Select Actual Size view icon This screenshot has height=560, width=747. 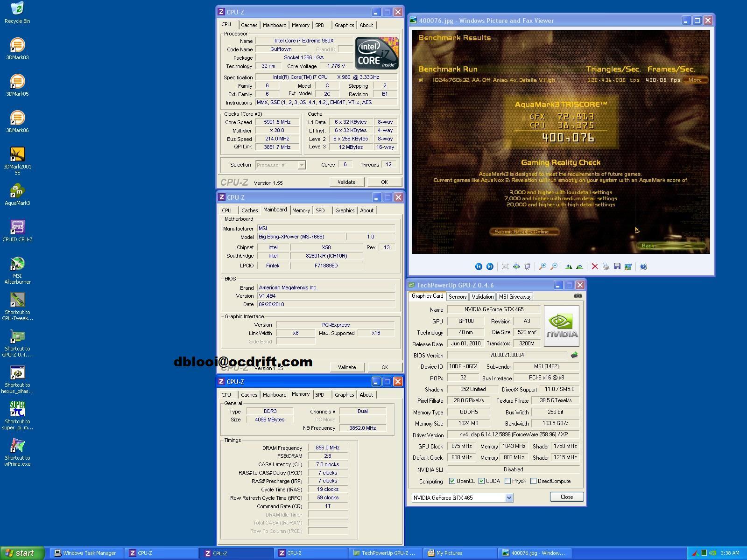tap(516, 266)
